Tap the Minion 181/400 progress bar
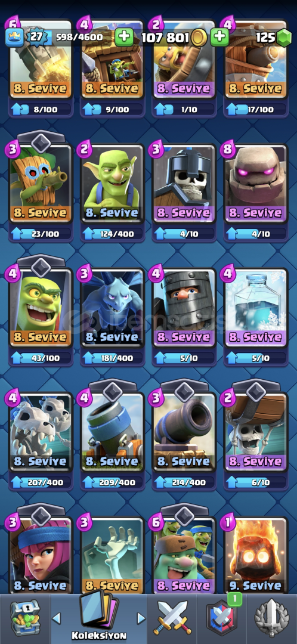Image resolution: width=297 pixels, height=644 pixels. coord(113,358)
